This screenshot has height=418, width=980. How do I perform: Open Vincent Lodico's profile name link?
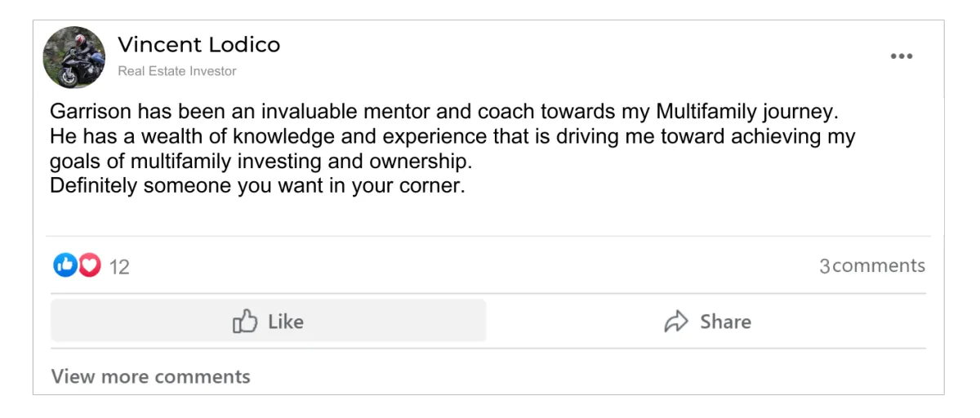pos(198,45)
